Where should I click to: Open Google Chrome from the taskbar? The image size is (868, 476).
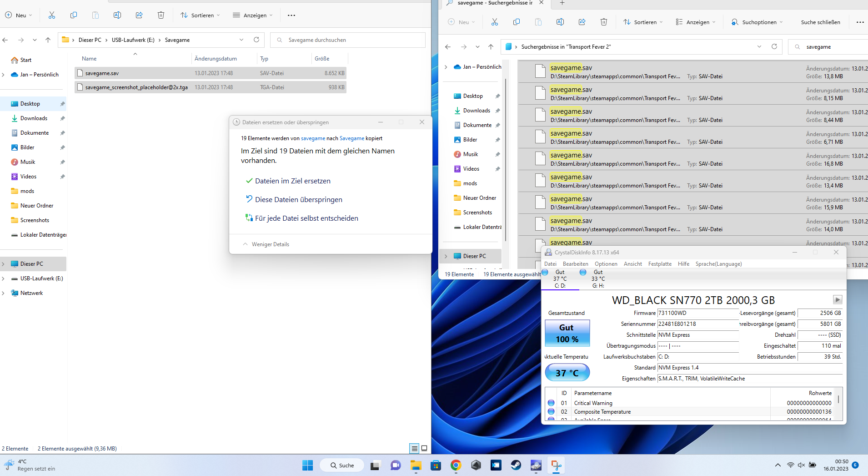click(456, 465)
